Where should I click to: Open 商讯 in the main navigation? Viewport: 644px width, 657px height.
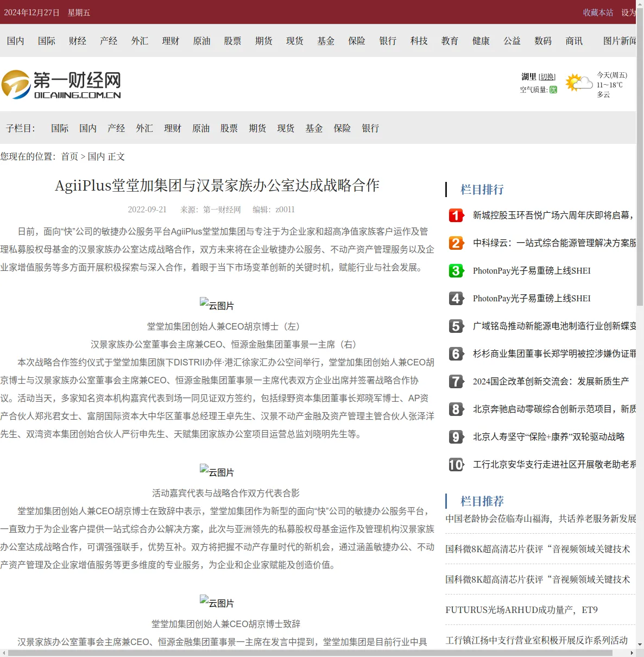pos(574,41)
